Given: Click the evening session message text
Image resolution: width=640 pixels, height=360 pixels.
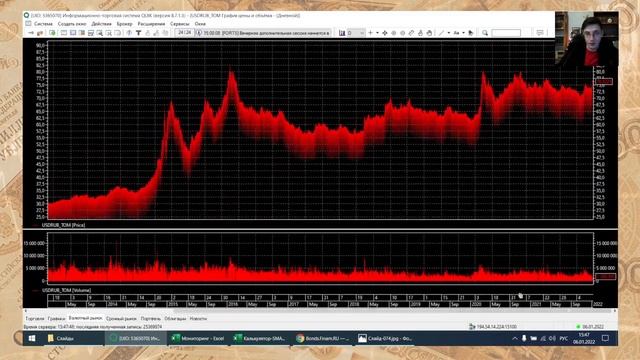Looking at the screenshot, I should click(x=266, y=33).
